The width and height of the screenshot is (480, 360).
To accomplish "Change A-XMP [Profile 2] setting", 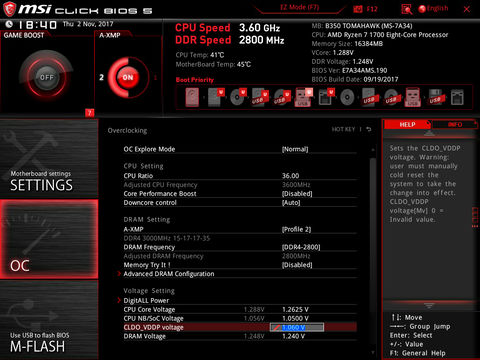I will [240, 229].
